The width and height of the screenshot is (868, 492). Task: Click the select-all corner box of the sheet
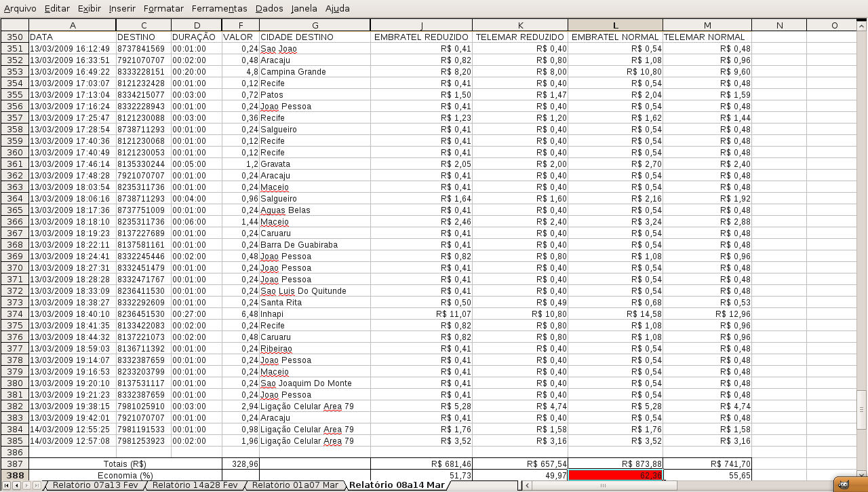(x=14, y=25)
